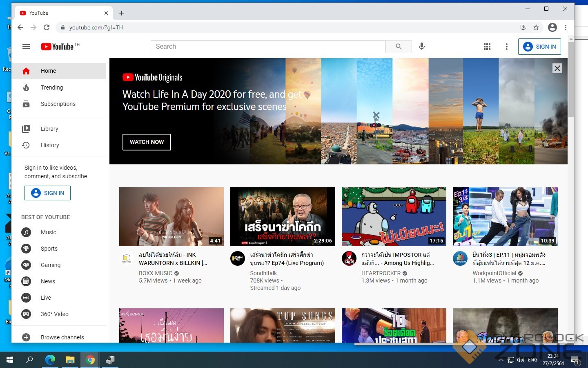Click the YouTube logo

(x=58, y=47)
